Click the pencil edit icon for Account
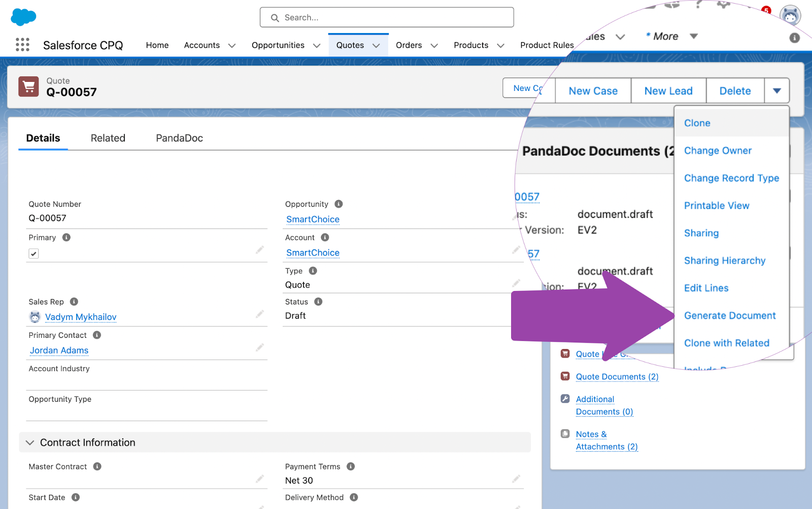 click(x=516, y=249)
